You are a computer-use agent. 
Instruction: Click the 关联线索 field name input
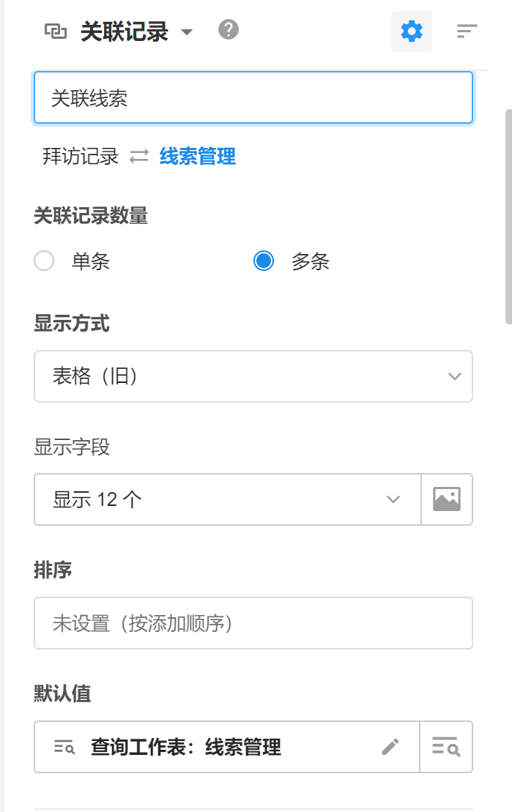tap(253, 98)
